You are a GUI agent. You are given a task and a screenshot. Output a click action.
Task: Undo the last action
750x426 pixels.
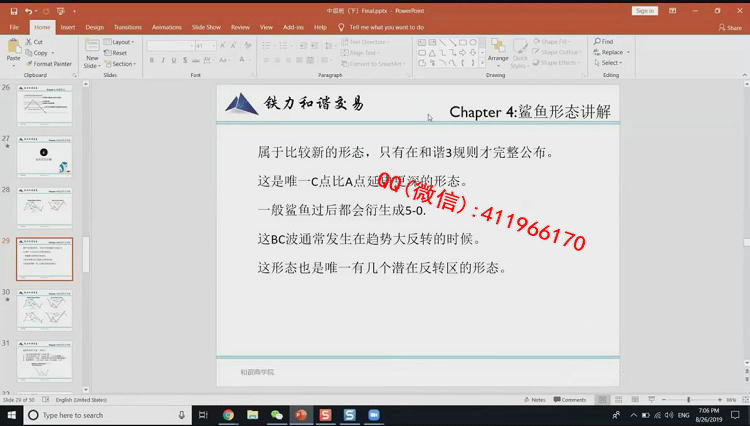29,11
